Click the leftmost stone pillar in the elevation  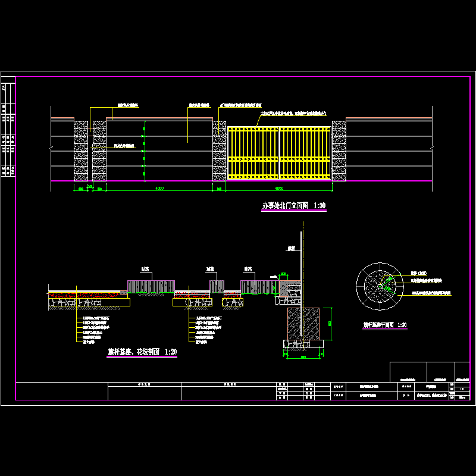(81, 151)
